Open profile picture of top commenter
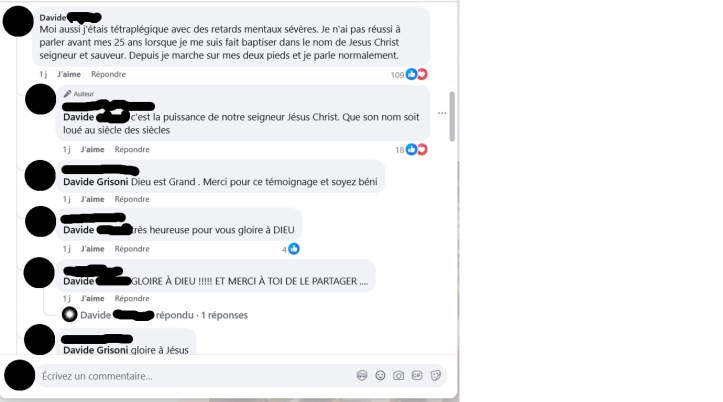The image size is (723, 402). [18, 22]
